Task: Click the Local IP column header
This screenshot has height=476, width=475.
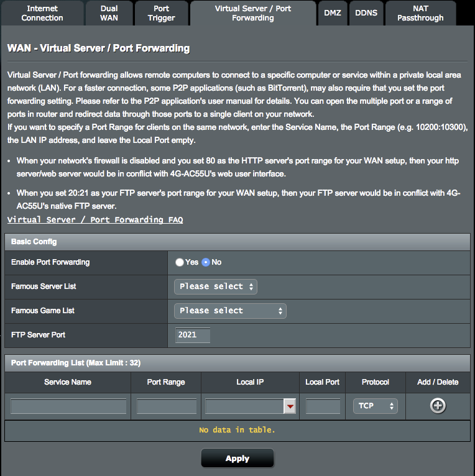Action: click(251, 382)
